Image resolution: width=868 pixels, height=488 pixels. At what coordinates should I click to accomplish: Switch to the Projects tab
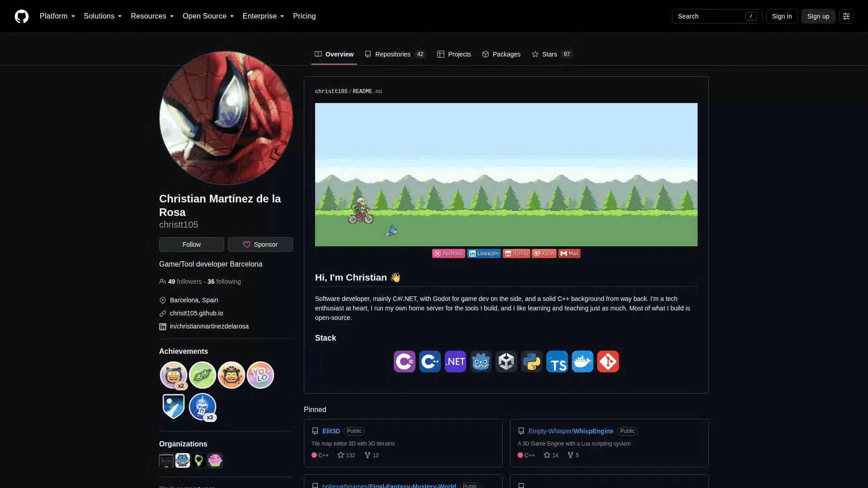[454, 54]
